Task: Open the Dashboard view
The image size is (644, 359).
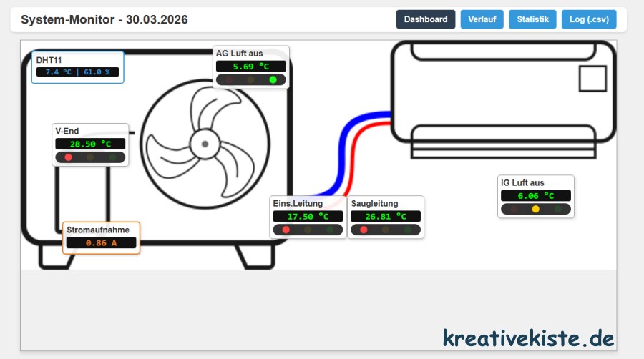Action: coord(425,19)
